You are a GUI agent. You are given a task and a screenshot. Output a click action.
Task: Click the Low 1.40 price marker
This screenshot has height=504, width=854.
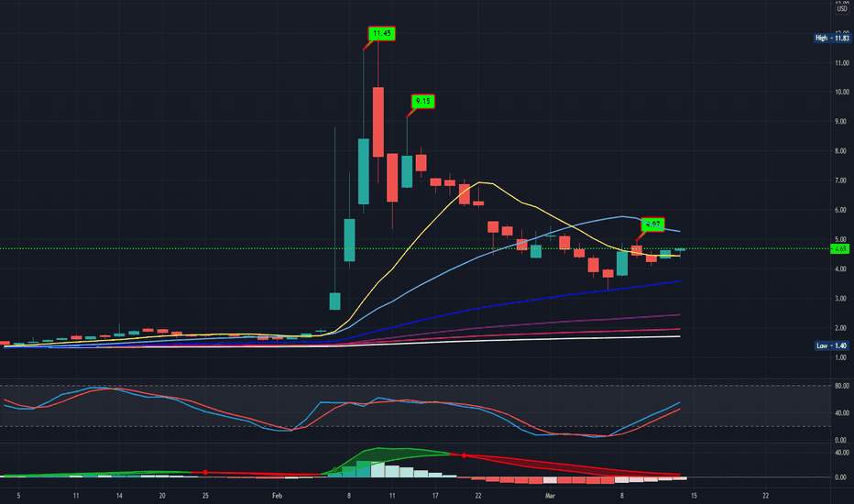pos(832,345)
